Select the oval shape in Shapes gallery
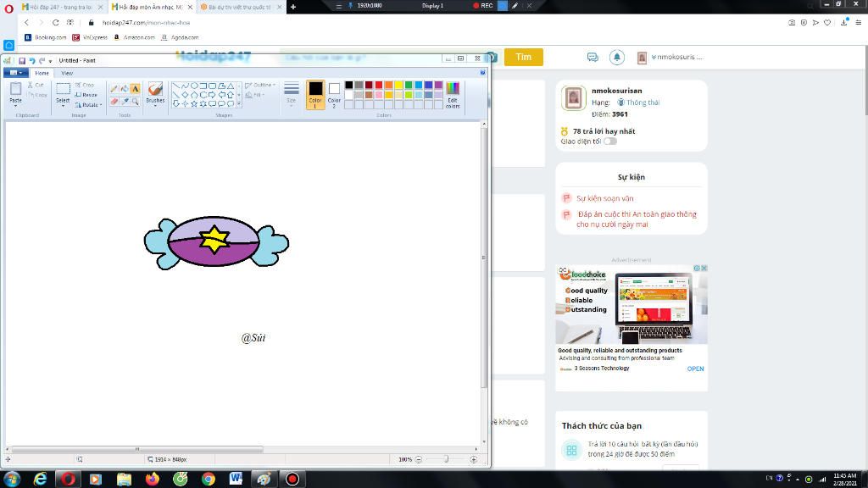Screen dimensions: 868x488 click(194, 86)
